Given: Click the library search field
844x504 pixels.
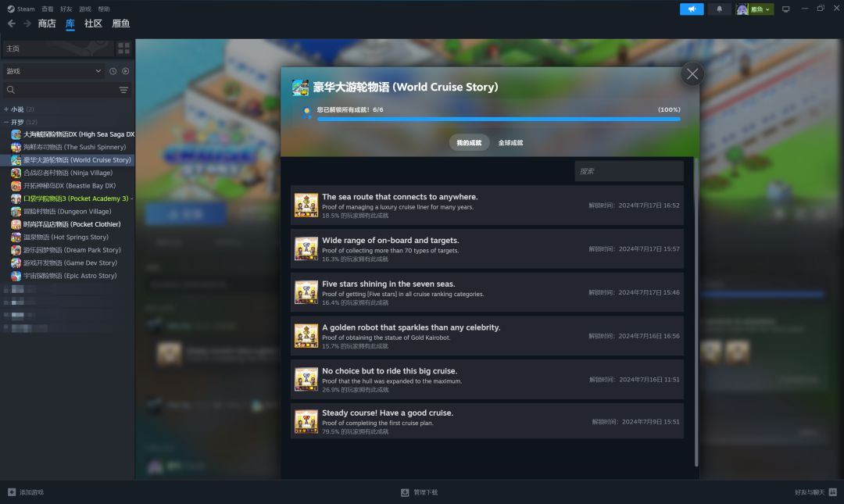Looking at the screenshot, I should 59,90.
